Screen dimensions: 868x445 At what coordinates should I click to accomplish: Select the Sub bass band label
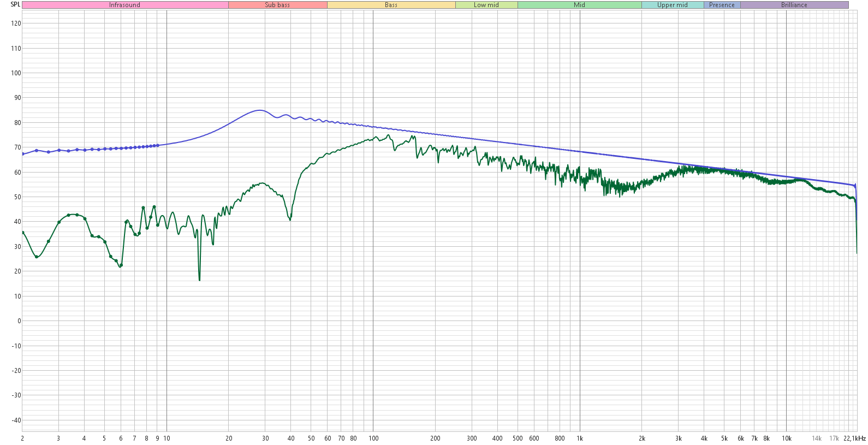click(278, 5)
